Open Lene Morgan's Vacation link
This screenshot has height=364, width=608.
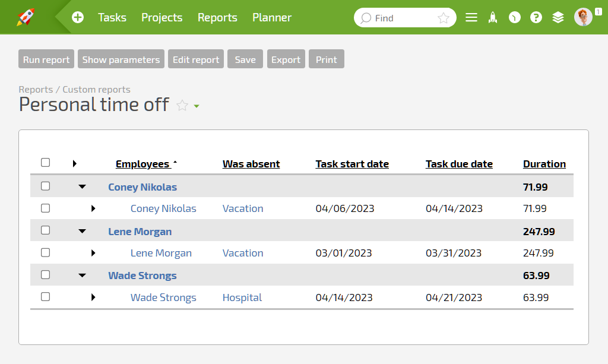(x=243, y=253)
